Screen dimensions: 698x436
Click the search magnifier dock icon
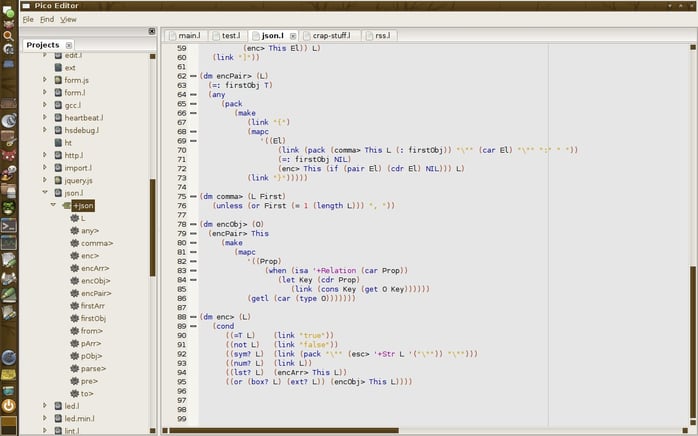8,36
